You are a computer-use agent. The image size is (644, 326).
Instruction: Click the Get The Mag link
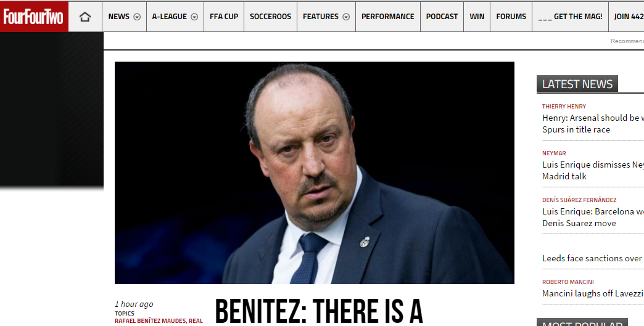tap(570, 17)
